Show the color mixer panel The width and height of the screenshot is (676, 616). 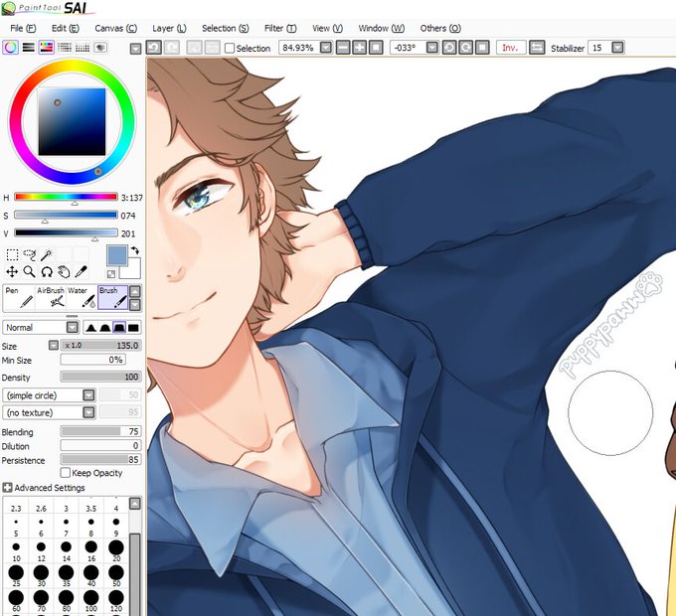(65, 48)
